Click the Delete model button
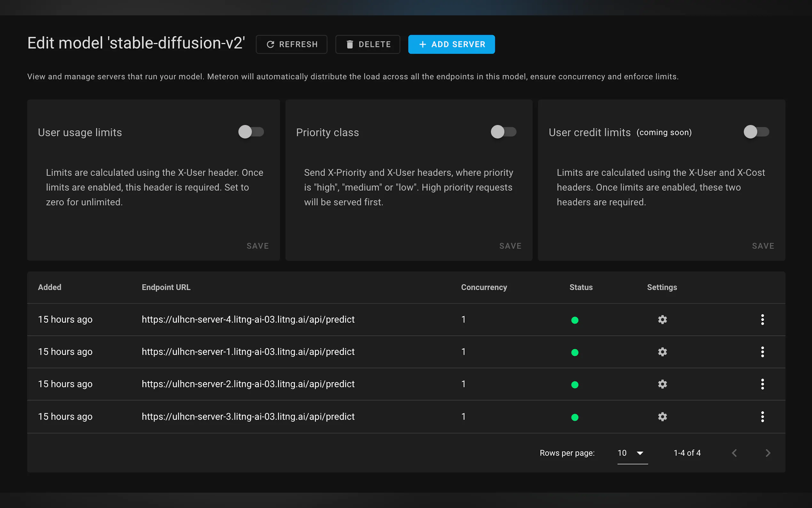The height and width of the screenshot is (508, 812). pyautogui.click(x=368, y=44)
